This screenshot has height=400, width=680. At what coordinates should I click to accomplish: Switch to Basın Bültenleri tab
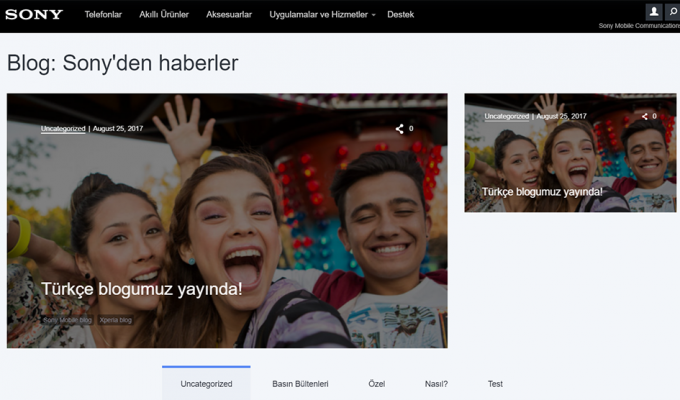click(x=300, y=384)
